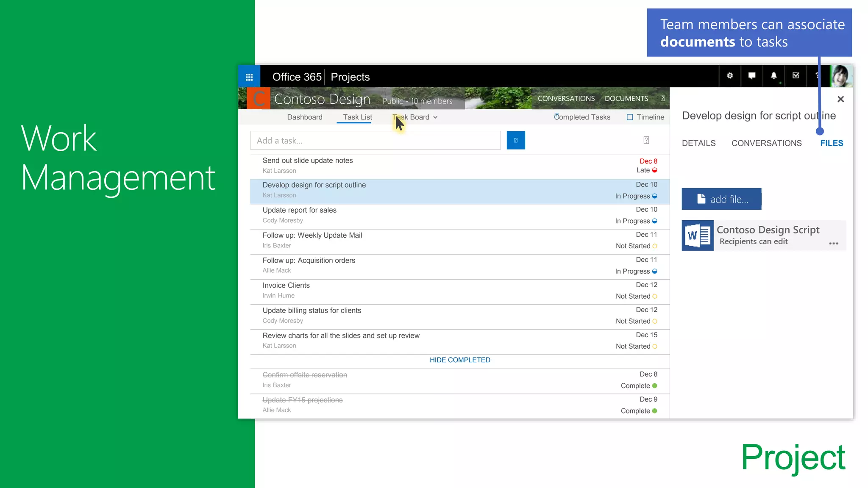Switch to the Dashboard tab
This screenshot has width=868, height=488.
[x=304, y=117]
